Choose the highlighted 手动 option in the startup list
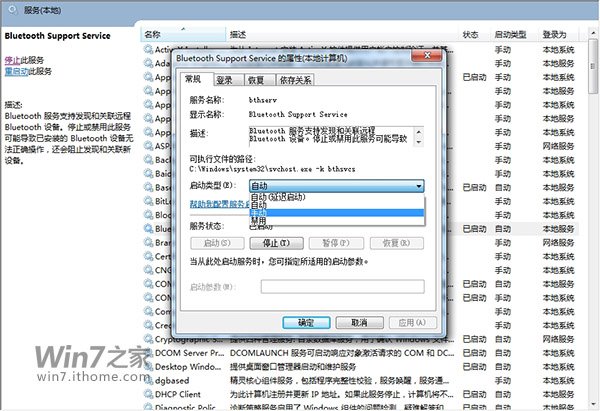Viewport: 600px width, 411px height. click(x=337, y=213)
